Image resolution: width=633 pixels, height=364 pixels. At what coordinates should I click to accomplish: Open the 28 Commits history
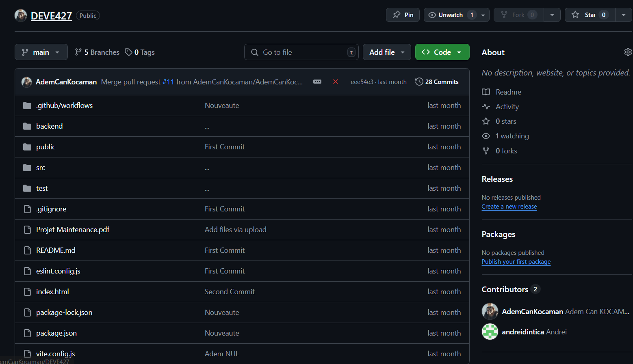(x=437, y=82)
